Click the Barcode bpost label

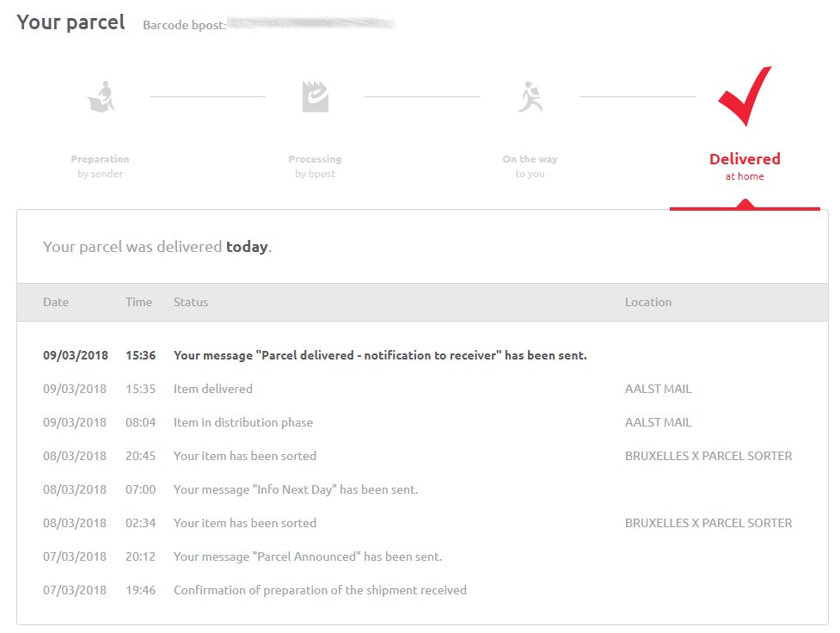(184, 25)
